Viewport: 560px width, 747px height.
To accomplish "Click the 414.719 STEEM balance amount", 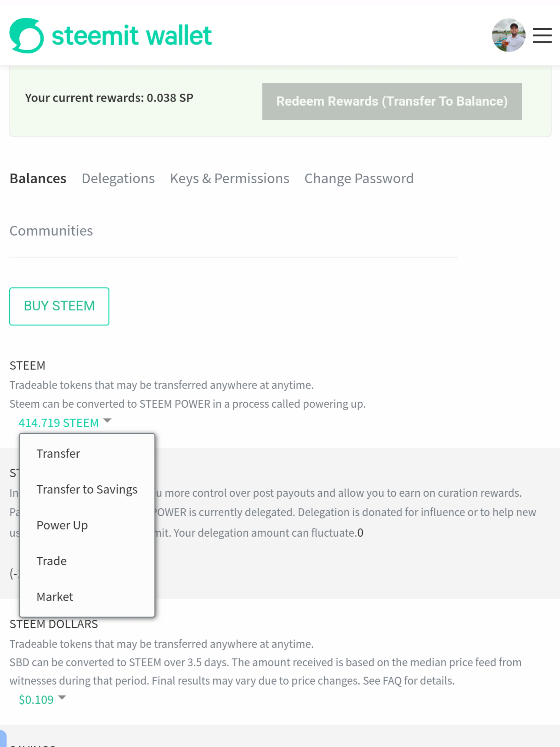I will click(58, 422).
